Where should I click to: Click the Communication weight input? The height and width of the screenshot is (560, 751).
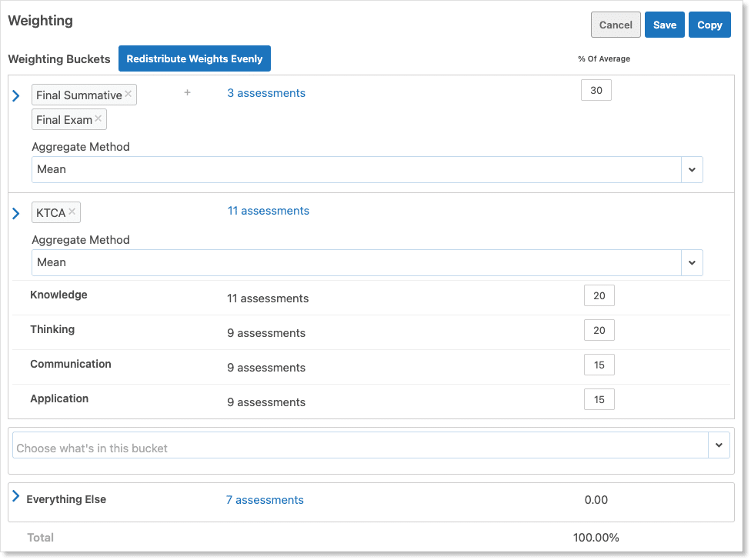point(599,365)
